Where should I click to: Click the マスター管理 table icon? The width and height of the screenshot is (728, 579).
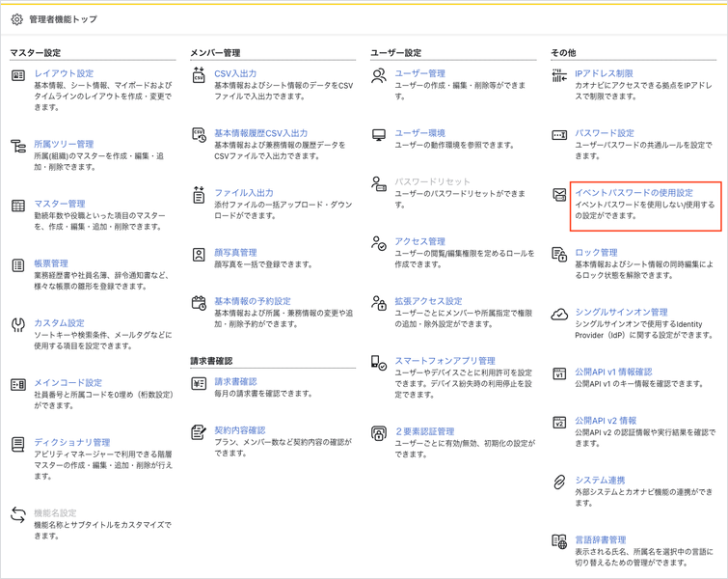tap(18, 206)
